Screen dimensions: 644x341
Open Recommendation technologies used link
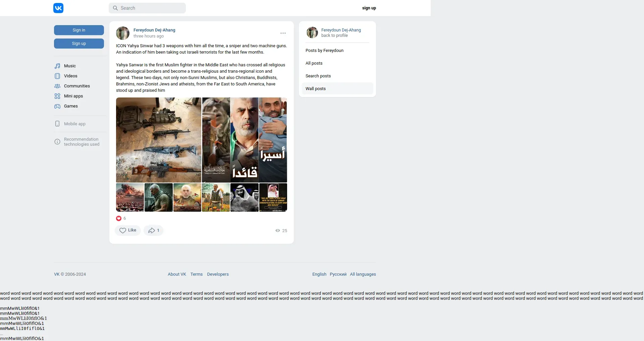tap(82, 142)
